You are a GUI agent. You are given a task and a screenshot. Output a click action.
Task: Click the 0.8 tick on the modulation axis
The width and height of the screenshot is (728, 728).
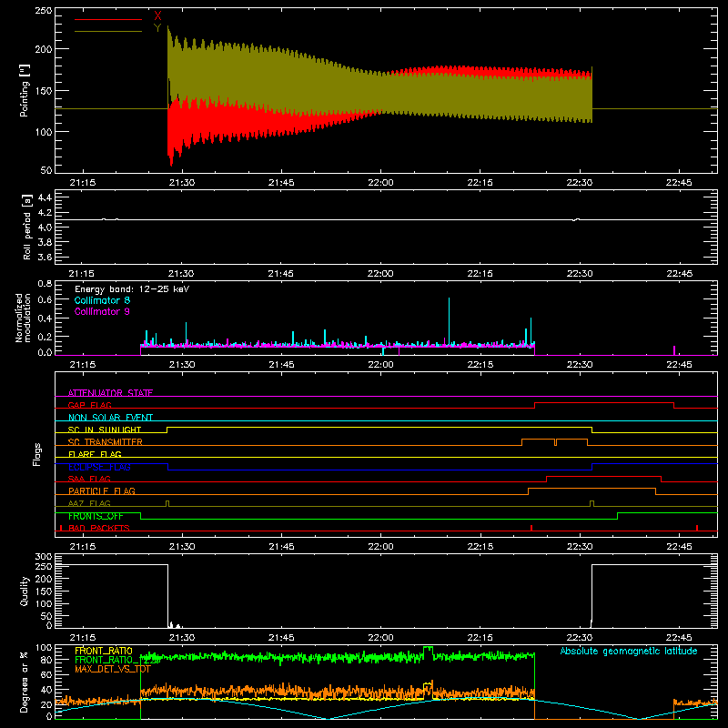45,283
